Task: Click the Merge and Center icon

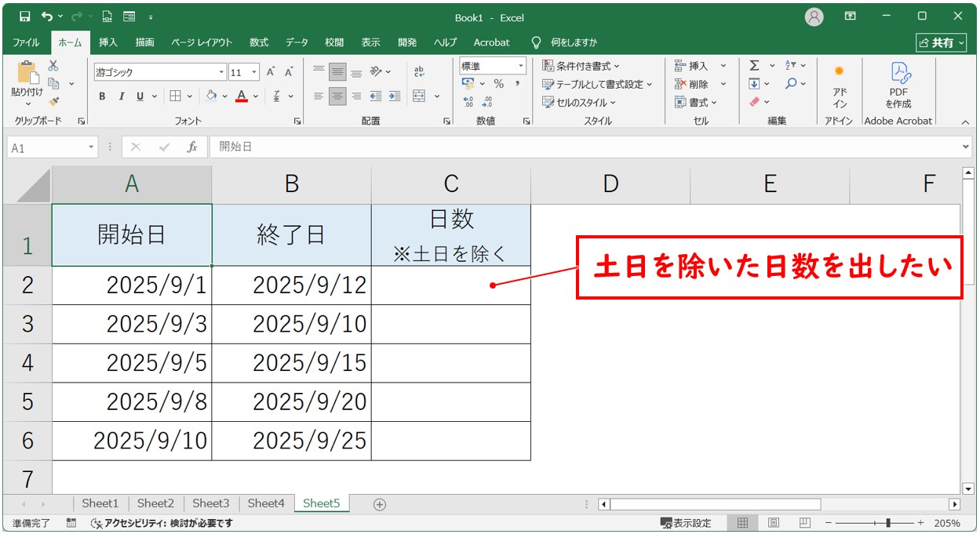Action: coord(419,96)
